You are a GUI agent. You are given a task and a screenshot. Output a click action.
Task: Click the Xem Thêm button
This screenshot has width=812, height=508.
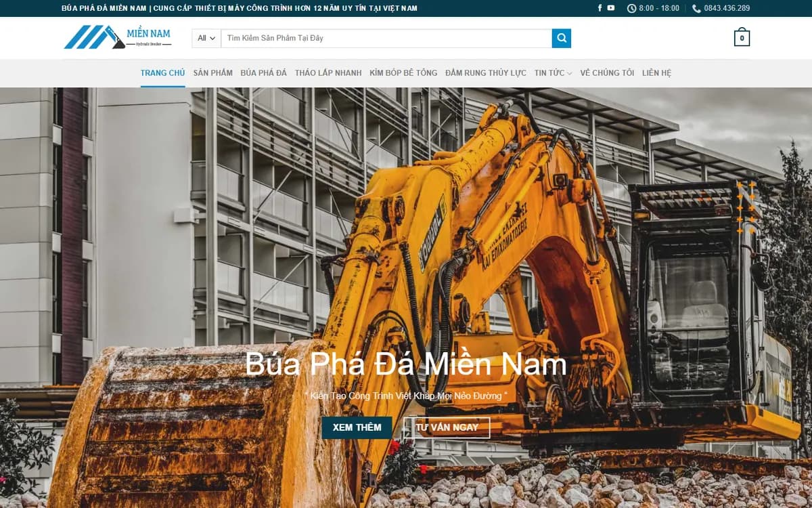tap(357, 427)
